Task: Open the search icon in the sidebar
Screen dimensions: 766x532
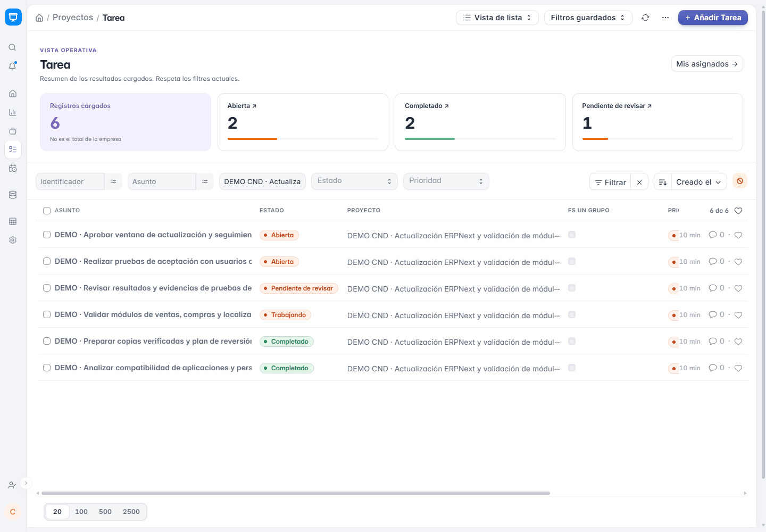Action: (13, 47)
